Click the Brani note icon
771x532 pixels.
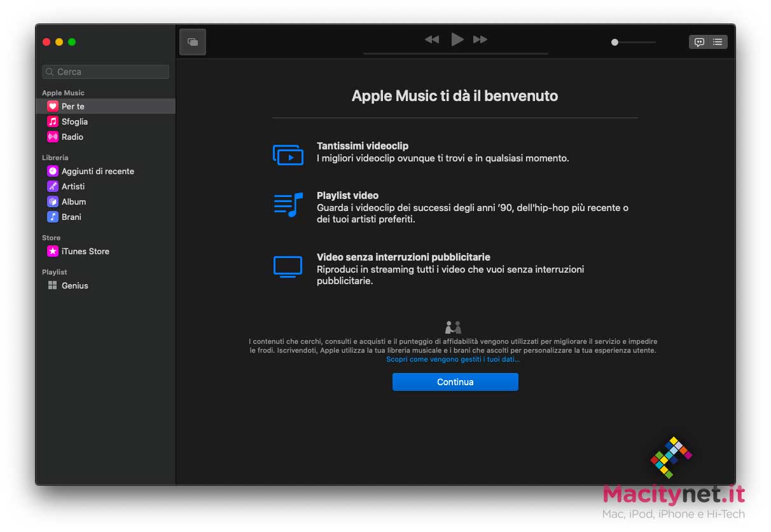(53, 217)
